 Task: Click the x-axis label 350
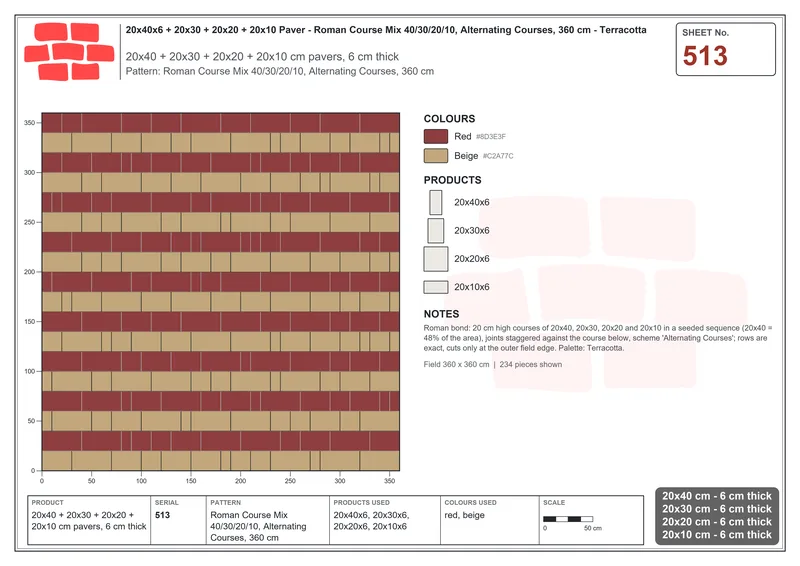[x=389, y=481]
